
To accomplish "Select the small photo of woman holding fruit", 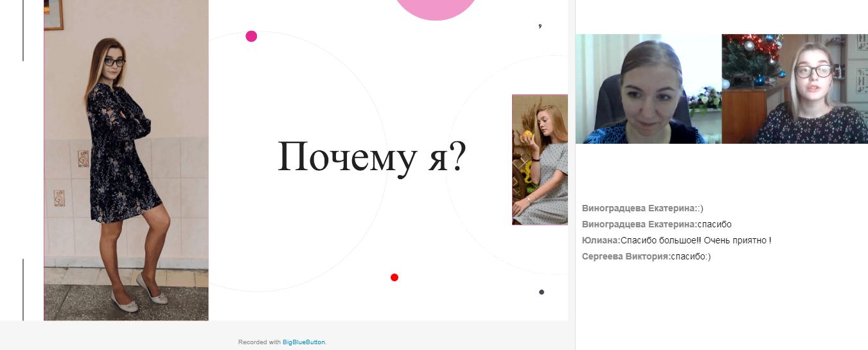I will point(540,160).
